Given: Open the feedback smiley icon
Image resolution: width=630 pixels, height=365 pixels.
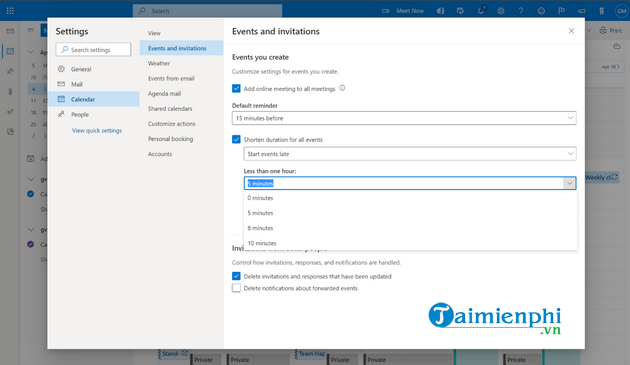Looking at the screenshot, I should point(541,11).
